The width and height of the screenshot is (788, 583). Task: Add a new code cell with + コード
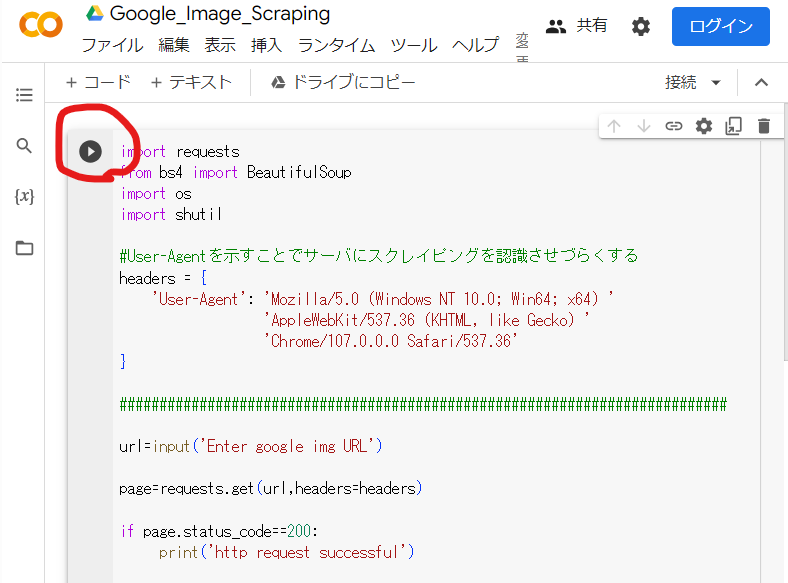(x=98, y=82)
